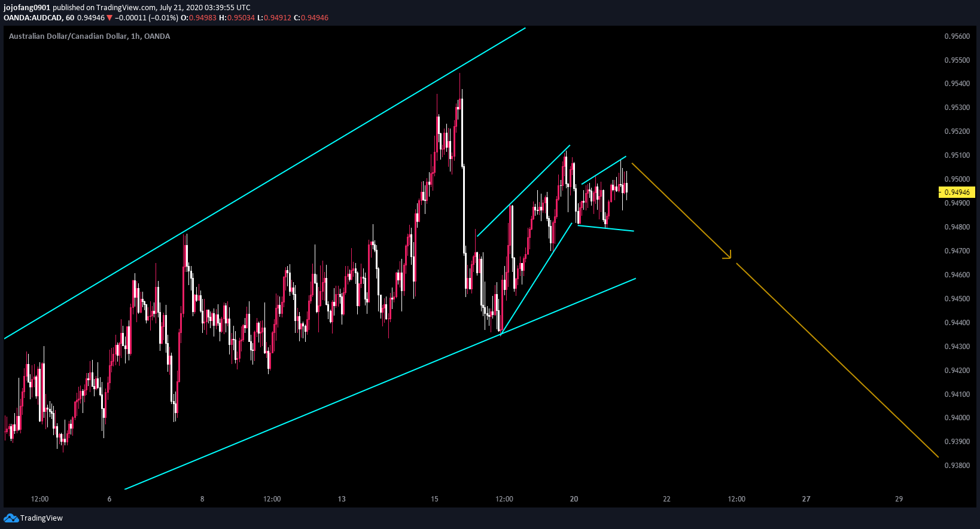Click the red down-triangle change indicator

tap(109, 18)
